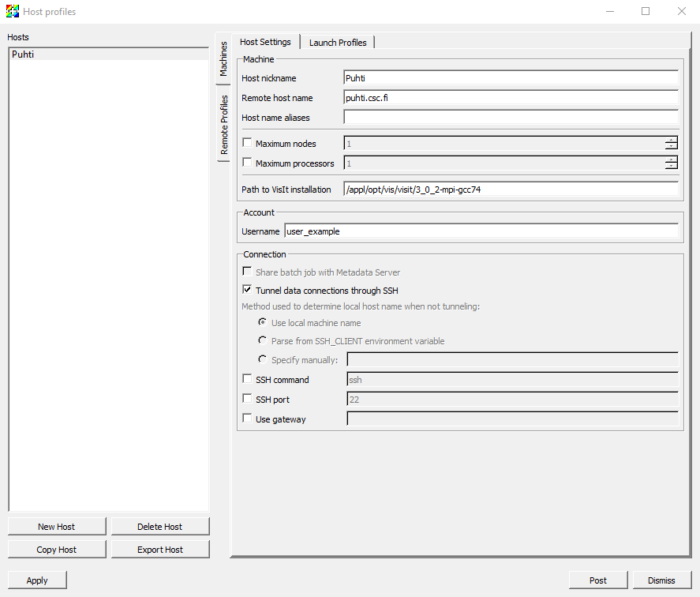The image size is (700, 597).
Task: Apply the host profile changes
Action: pyautogui.click(x=37, y=580)
